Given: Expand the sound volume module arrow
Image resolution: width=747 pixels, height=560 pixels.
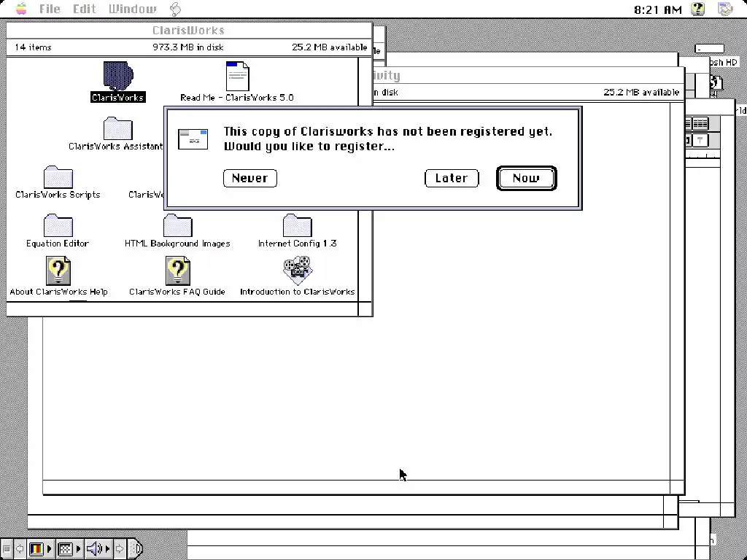Looking at the screenshot, I should click(107, 549).
